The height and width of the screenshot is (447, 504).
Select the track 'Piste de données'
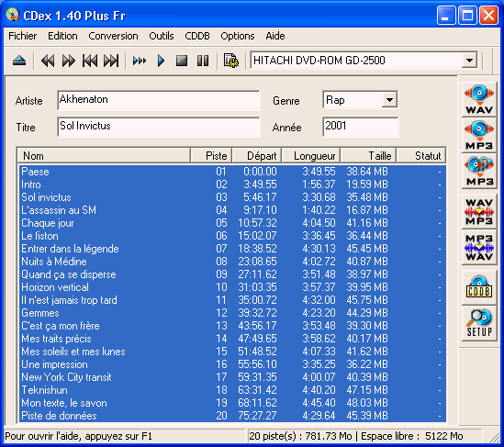tap(232, 416)
